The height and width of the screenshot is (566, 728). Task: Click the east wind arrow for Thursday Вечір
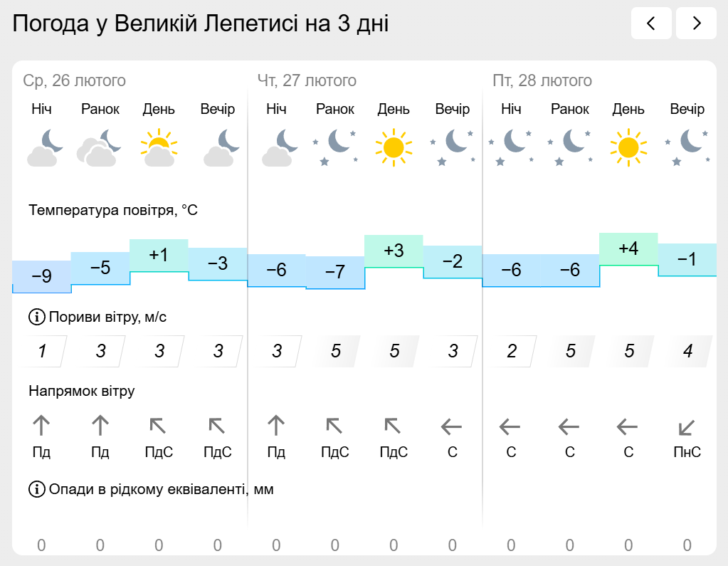coord(452,426)
